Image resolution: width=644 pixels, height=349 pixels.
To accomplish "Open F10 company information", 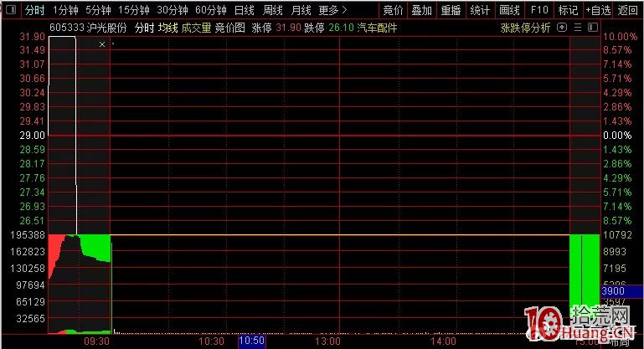I will click(x=539, y=10).
